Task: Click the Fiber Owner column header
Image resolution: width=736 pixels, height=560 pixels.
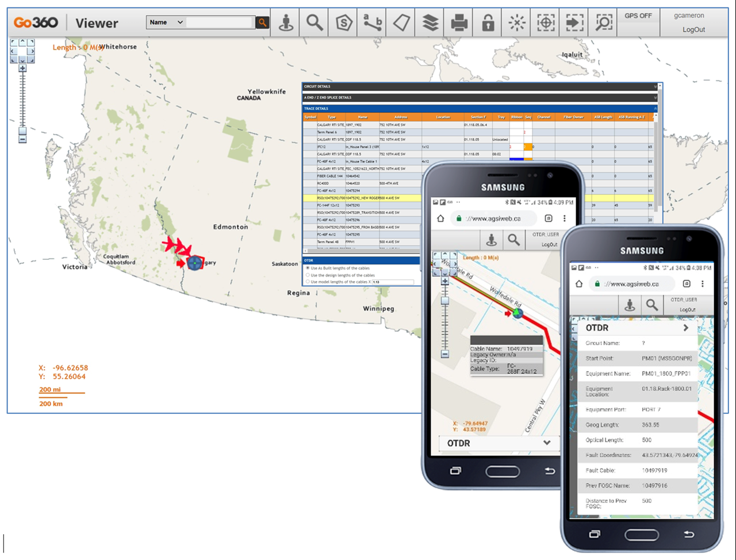Action: coord(573,117)
